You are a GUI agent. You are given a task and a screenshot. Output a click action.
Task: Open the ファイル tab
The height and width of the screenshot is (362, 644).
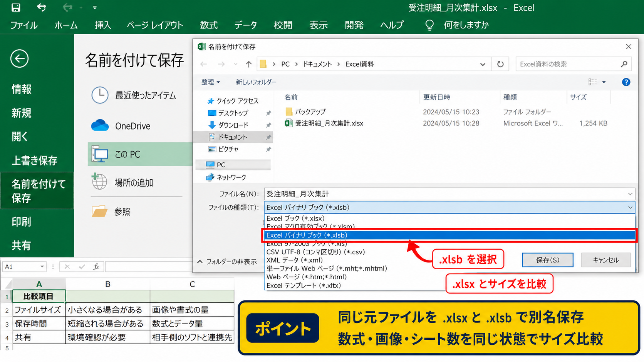(x=23, y=25)
